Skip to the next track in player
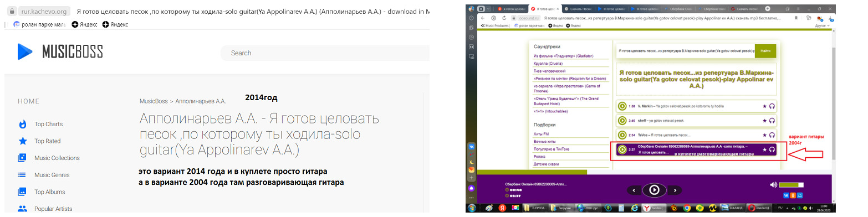 tap(675, 190)
